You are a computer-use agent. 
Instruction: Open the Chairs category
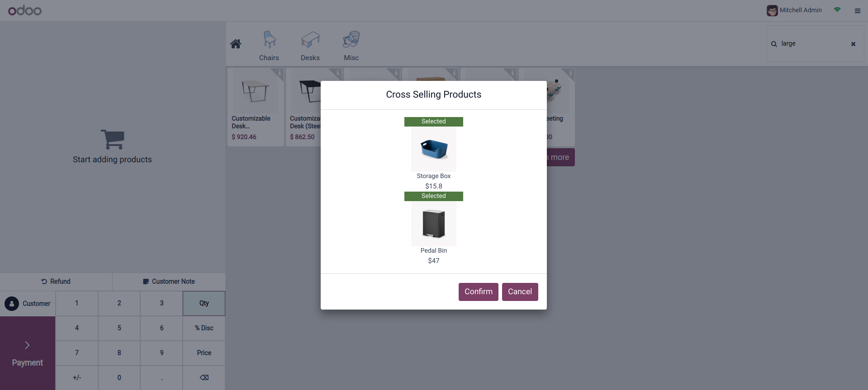coord(269,46)
